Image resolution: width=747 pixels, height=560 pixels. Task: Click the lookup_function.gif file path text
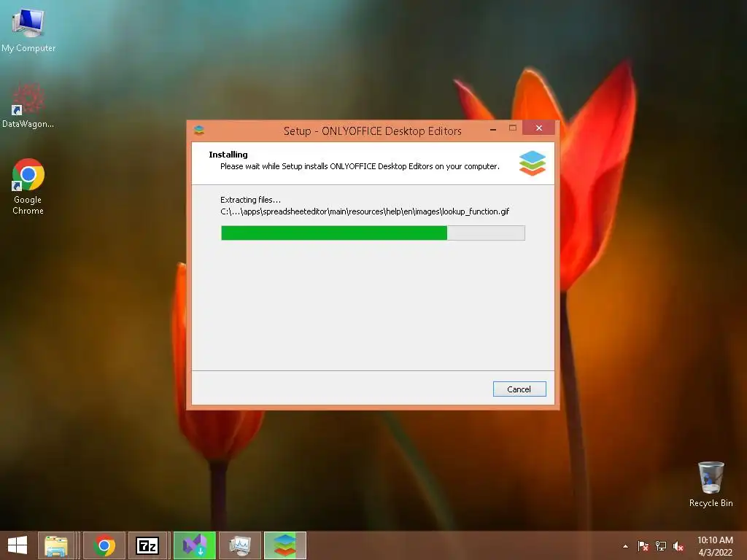365,211
